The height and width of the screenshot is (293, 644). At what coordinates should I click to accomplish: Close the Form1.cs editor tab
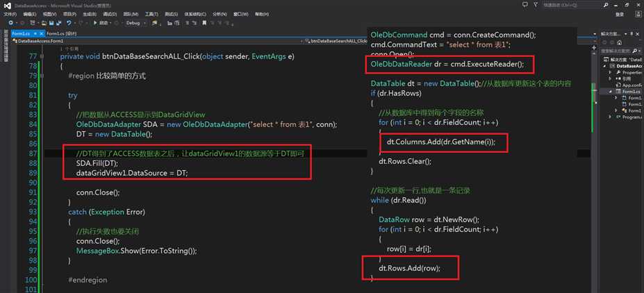coord(42,33)
